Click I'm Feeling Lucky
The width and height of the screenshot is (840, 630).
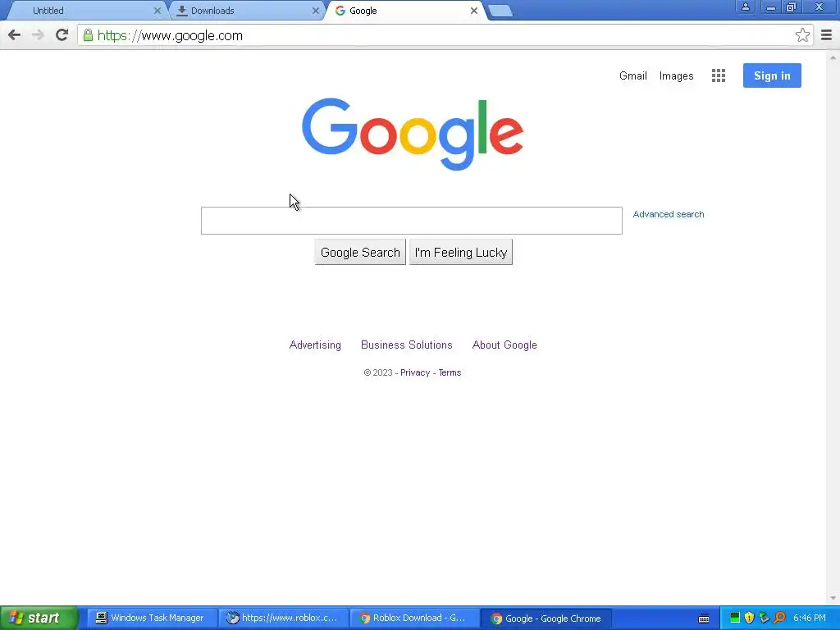click(x=461, y=253)
